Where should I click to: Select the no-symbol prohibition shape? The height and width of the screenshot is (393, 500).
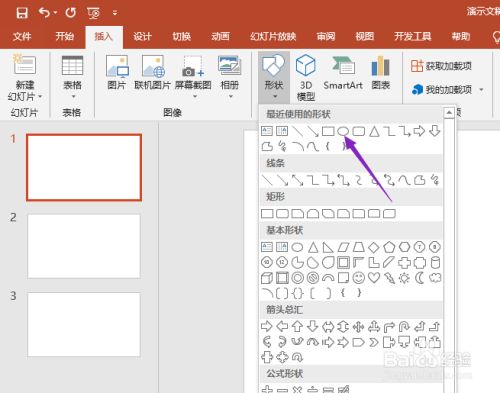(x=313, y=278)
